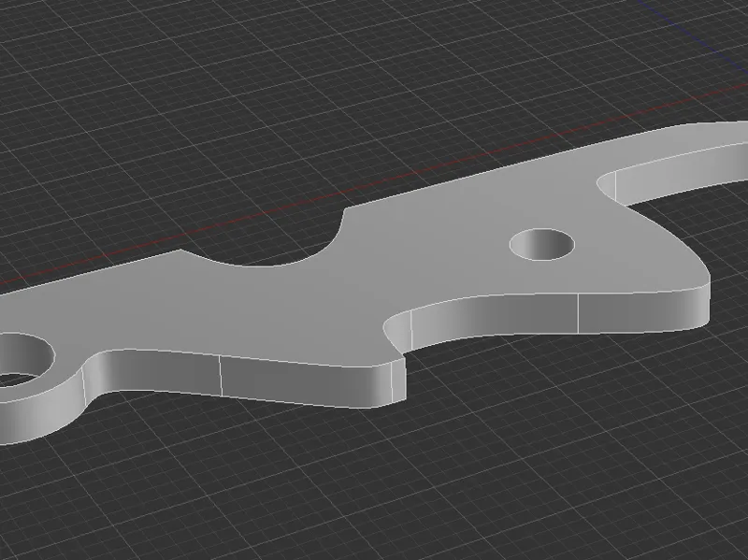The image size is (748, 560).
Task: Click empty grid area below the part
Action: point(429,477)
